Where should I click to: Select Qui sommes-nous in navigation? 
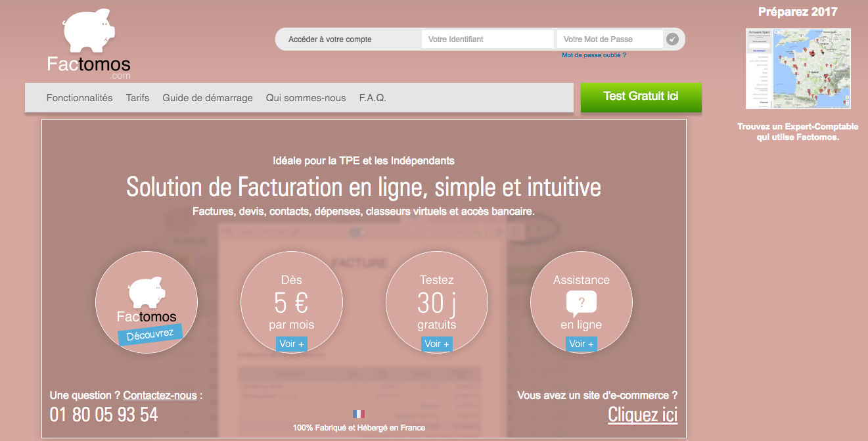(x=306, y=98)
